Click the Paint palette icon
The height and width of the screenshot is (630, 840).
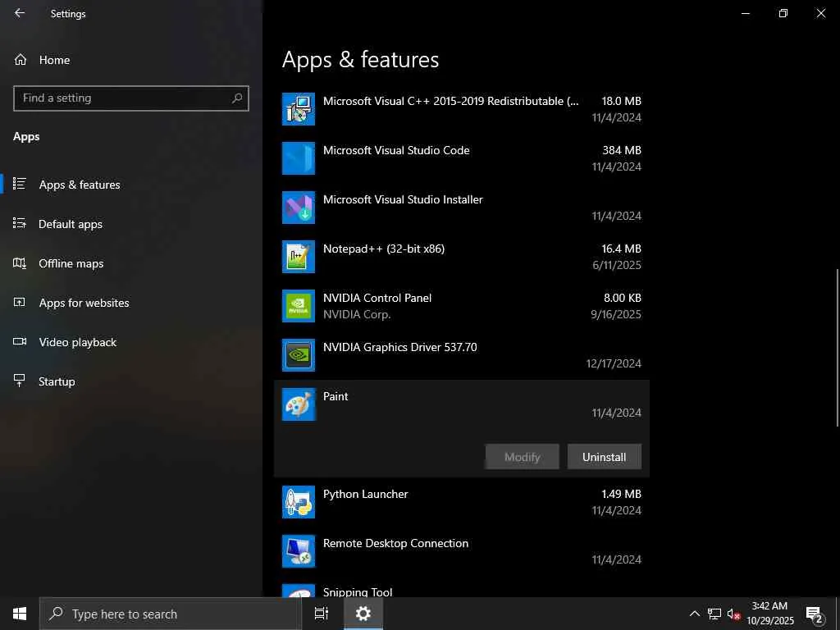299,404
